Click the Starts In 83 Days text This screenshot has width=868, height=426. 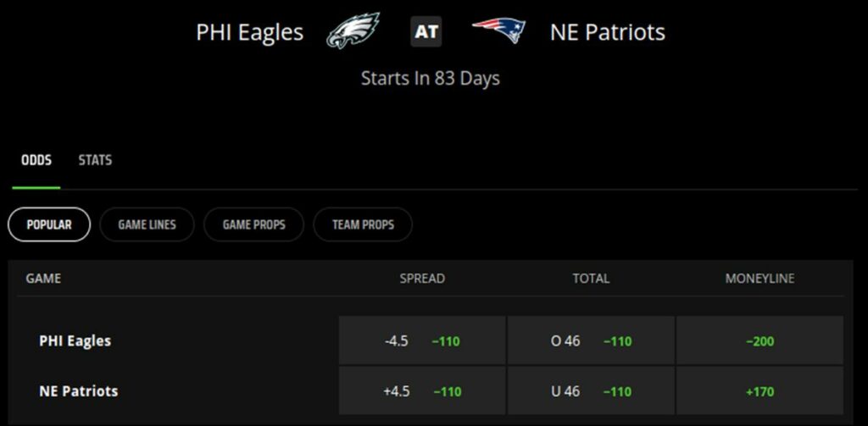coord(431,79)
